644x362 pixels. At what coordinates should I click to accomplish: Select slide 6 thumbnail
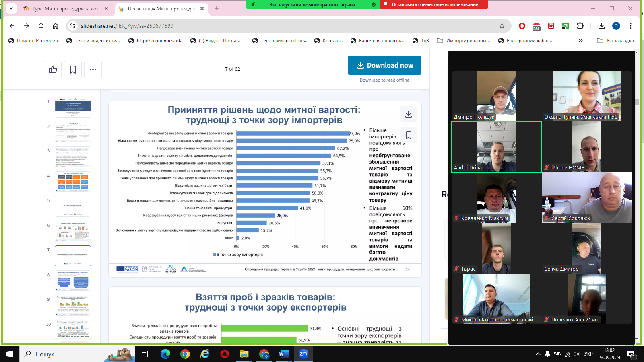[x=73, y=231]
